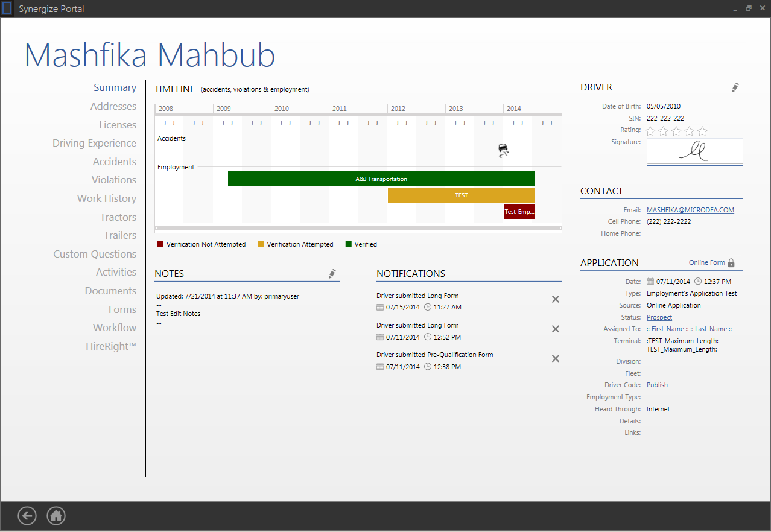Image resolution: width=771 pixels, height=532 pixels.
Task: Dismiss the 07/11/2014 12:52 PM Long Form notification
Action: [556, 329]
